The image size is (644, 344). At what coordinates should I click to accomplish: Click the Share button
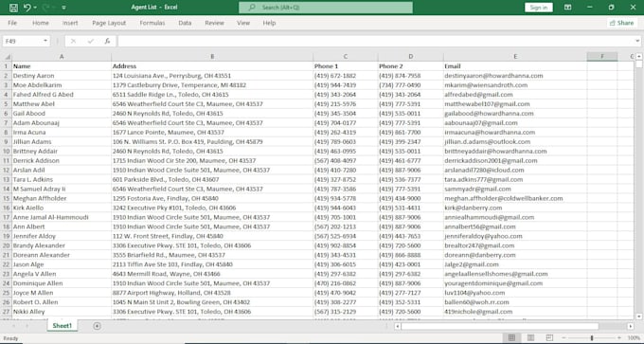coord(622,23)
